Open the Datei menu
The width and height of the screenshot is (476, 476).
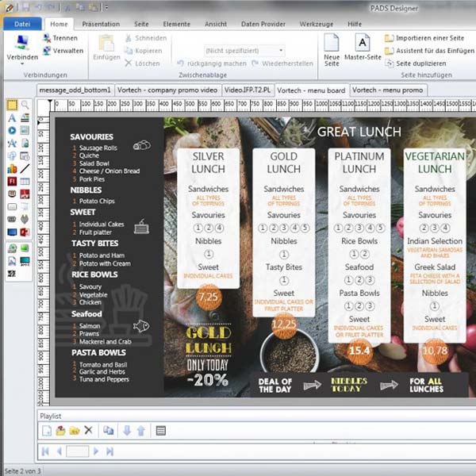click(x=22, y=24)
